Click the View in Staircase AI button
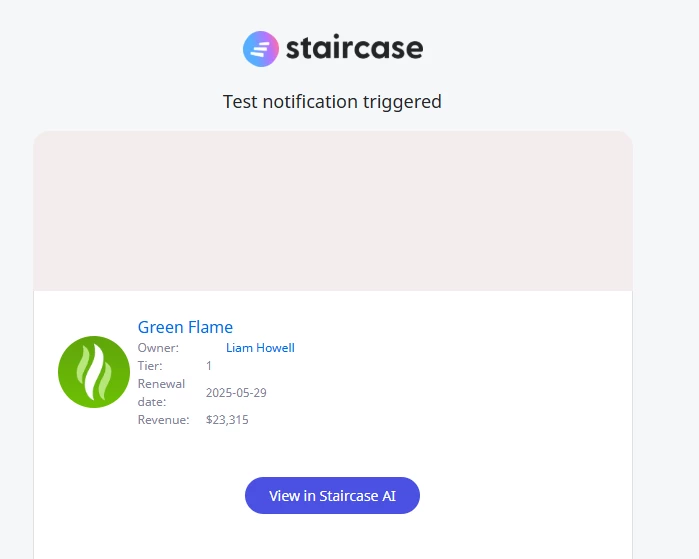The width and height of the screenshot is (699, 559). click(x=332, y=496)
